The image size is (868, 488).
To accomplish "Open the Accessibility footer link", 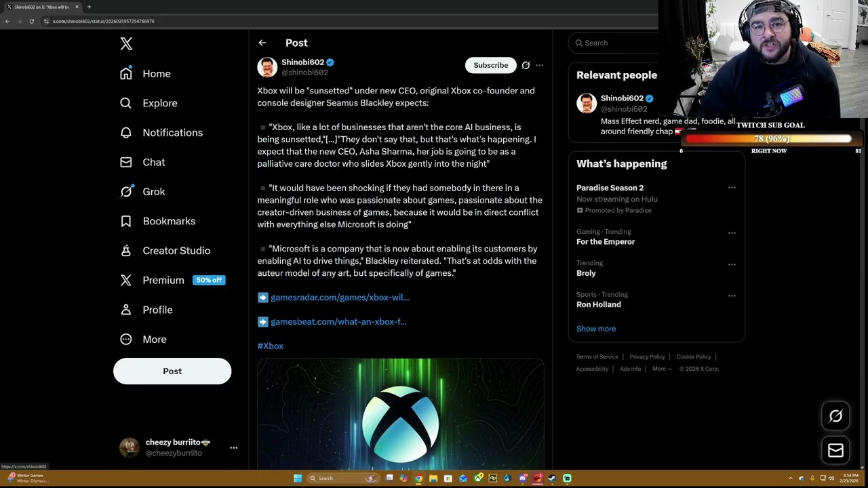I will [592, 369].
